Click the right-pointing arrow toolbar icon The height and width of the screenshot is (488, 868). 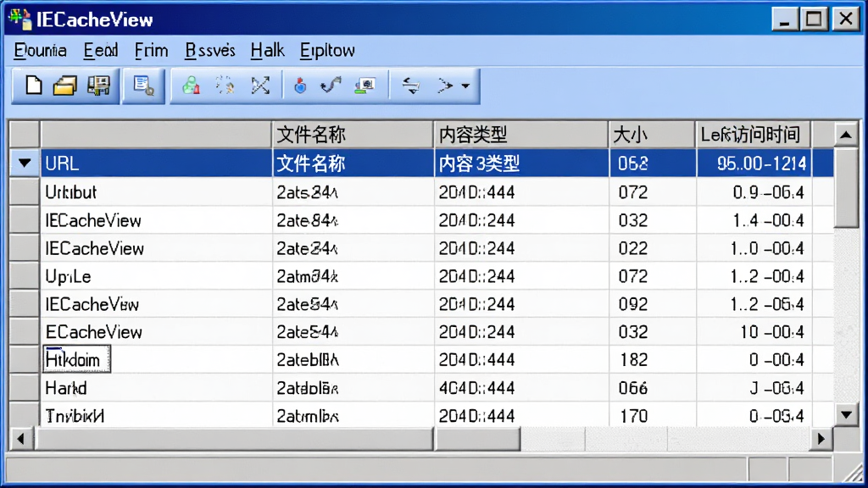point(445,86)
